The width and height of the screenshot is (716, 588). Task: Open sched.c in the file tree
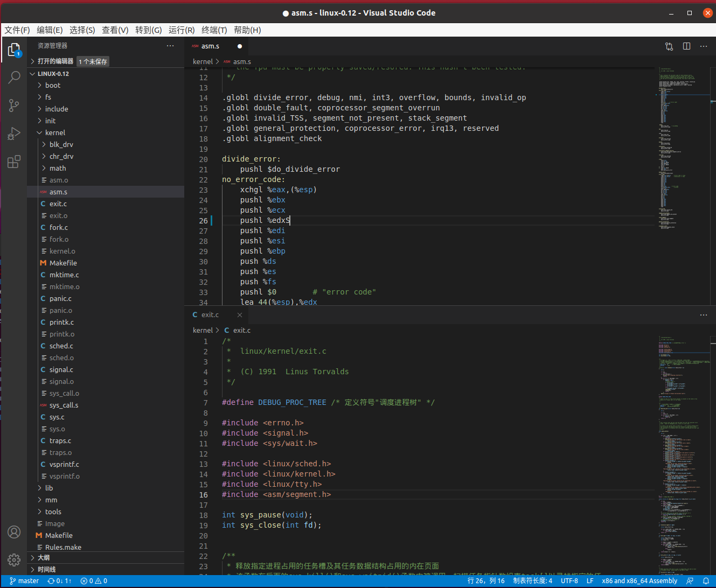[61, 346]
